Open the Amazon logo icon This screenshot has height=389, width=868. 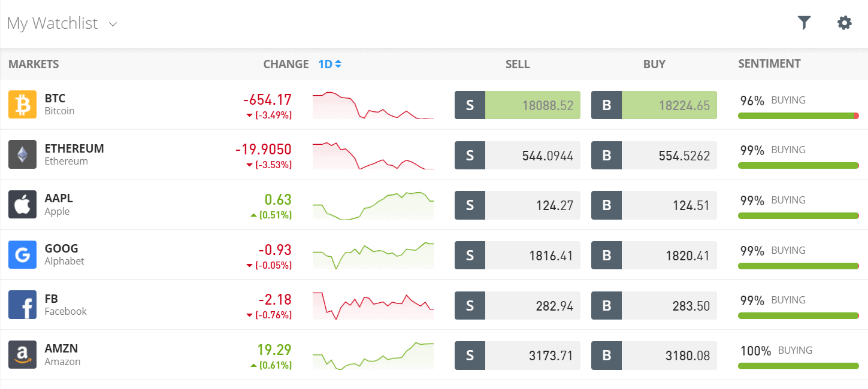(x=22, y=354)
